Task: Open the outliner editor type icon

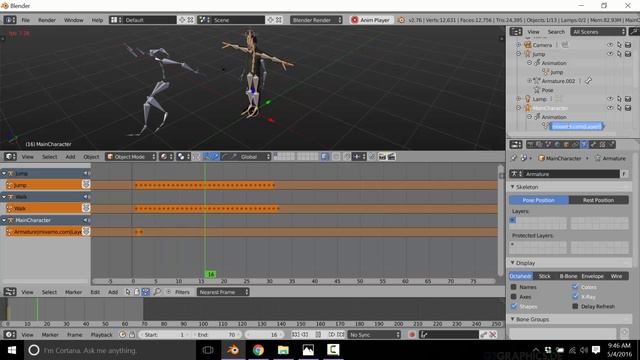Action: tap(516, 32)
